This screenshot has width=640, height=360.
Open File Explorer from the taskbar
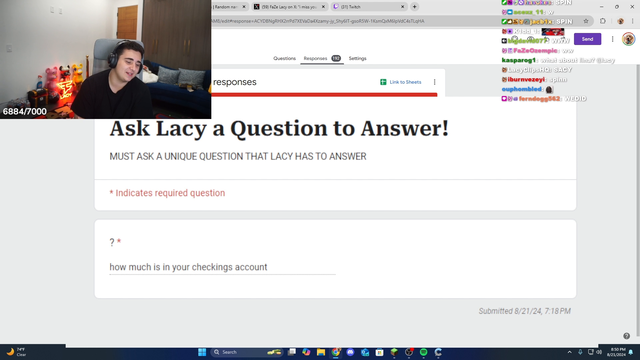tap(321, 352)
